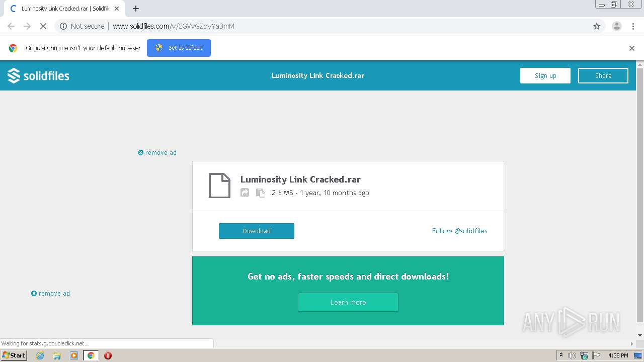Viewport: 644px width, 362px height.
Task: Click the network tray icon
Action: click(x=584, y=355)
